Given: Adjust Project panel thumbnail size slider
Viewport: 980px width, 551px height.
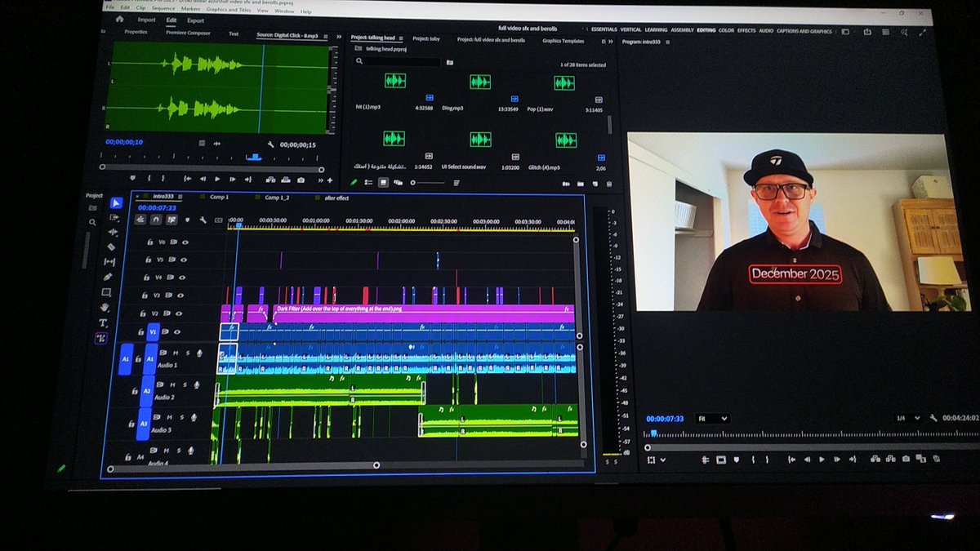Looking at the screenshot, I should (x=428, y=183).
